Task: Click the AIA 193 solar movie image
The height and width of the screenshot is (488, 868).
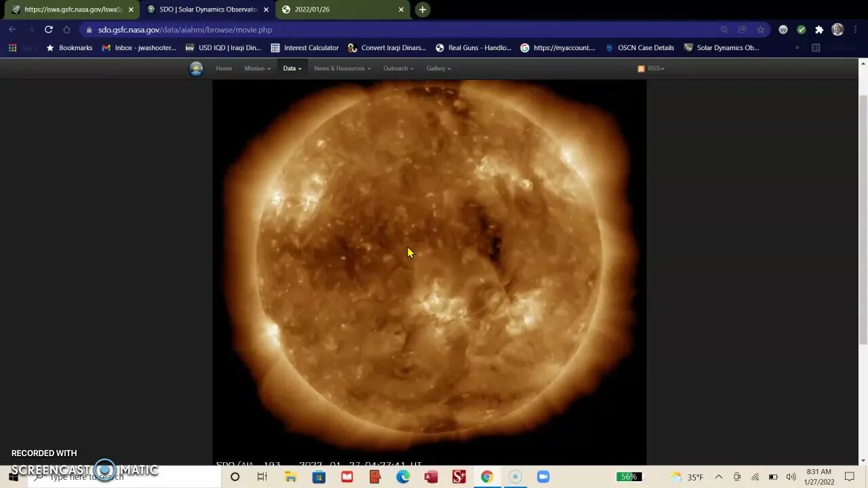Action: 429,271
